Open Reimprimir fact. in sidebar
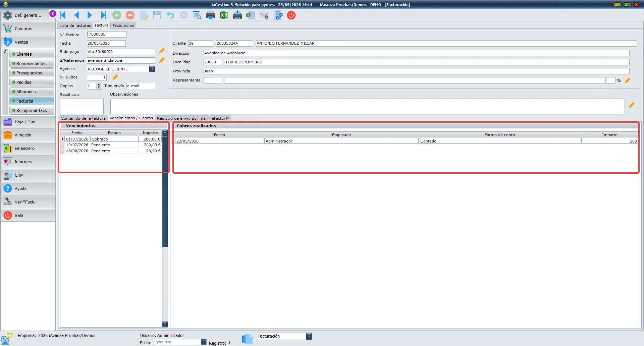The height and width of the screenshot is (346, 644). 32,110
